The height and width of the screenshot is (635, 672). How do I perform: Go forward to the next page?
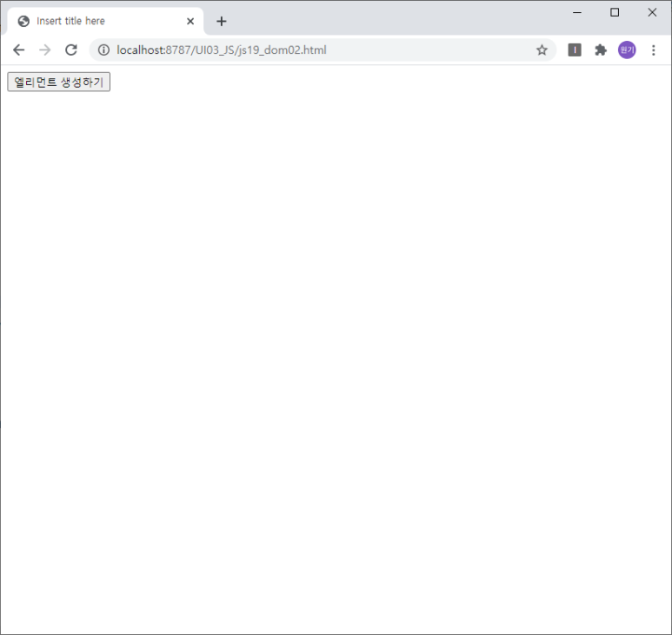click(x=45, y=50)
